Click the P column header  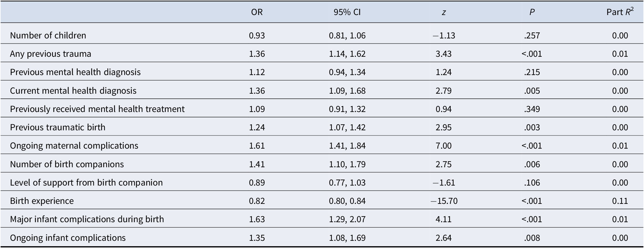pos(532,12)
